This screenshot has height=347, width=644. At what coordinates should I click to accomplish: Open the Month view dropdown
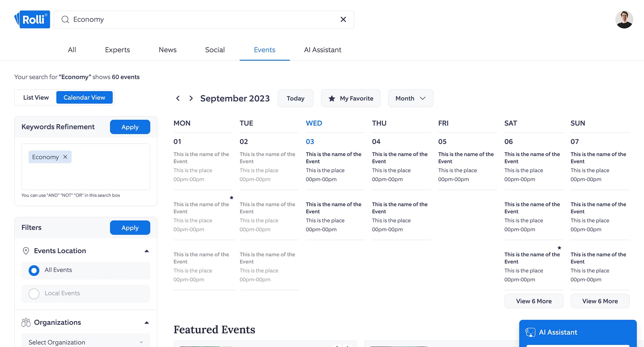[410, 99]
